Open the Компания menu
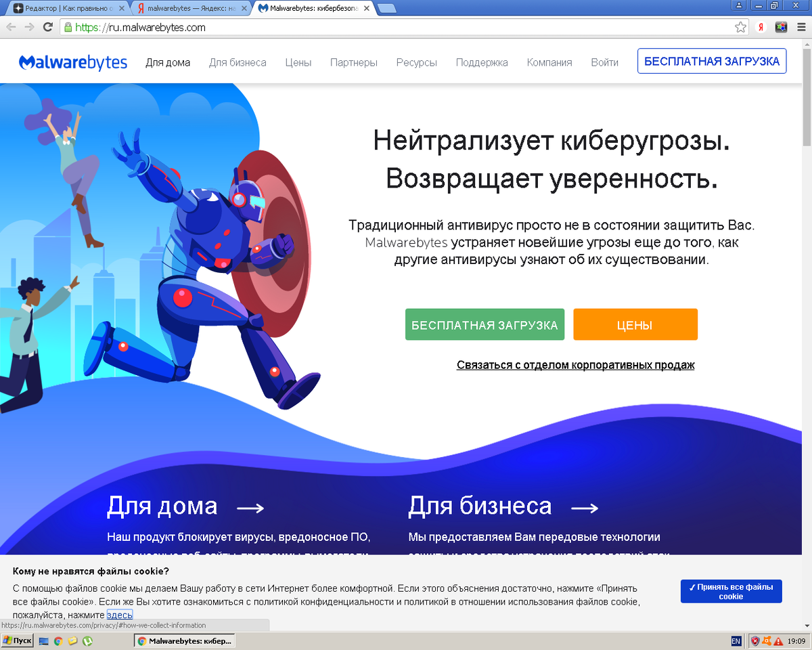This screenshot has width=812, height=650. click(549, 62)
